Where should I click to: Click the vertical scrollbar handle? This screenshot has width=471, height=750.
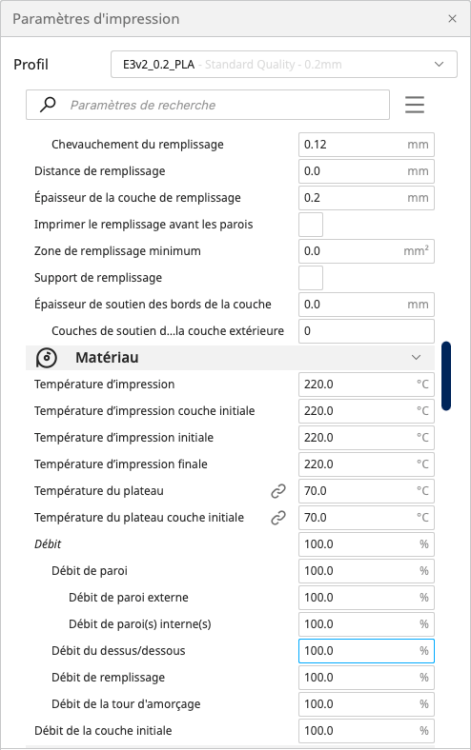(x=446, y=376)
